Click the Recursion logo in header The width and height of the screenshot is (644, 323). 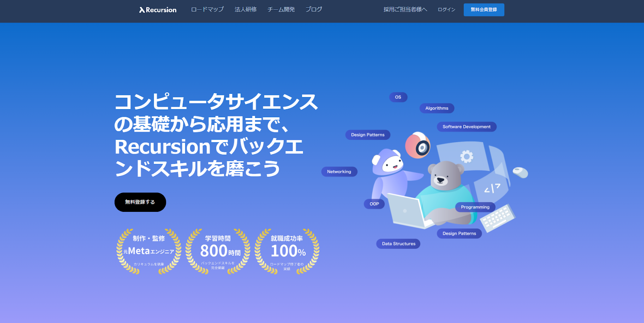[x=158, y=10]
